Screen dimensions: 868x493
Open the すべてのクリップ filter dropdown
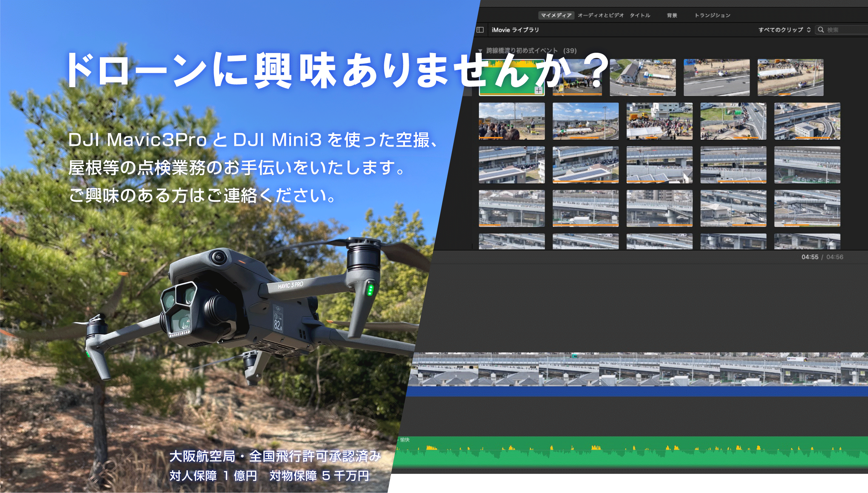(x=784, y=30)
